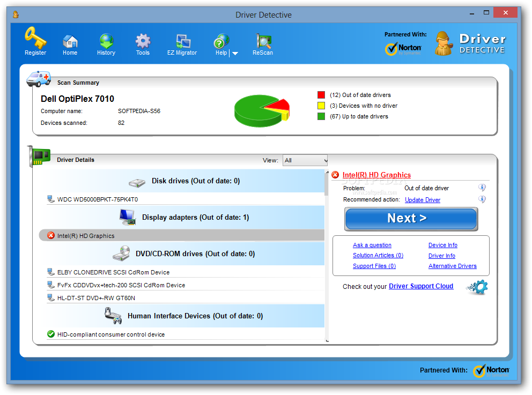Viewport: 532px width, 395px height.
Task: Click green check icon beside HID-compliant device
Action: pos(51,334)
